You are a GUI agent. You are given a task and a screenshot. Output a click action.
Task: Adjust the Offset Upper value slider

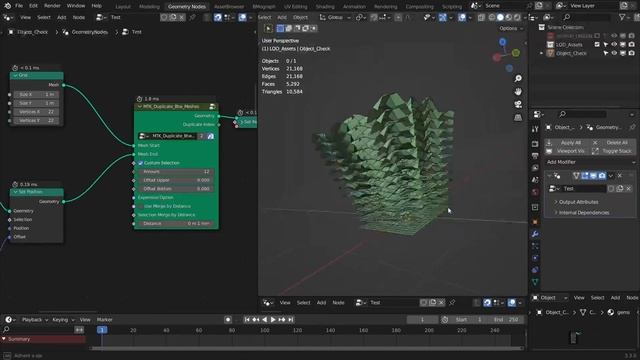[x=175, y=180]
